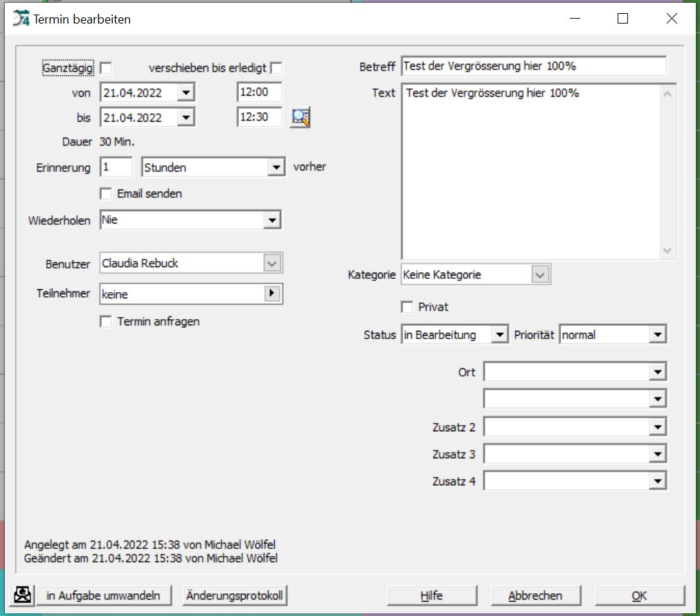Click in Aufgabe umwandeln button
Screen dimensions: 700x616
point(103,595)
